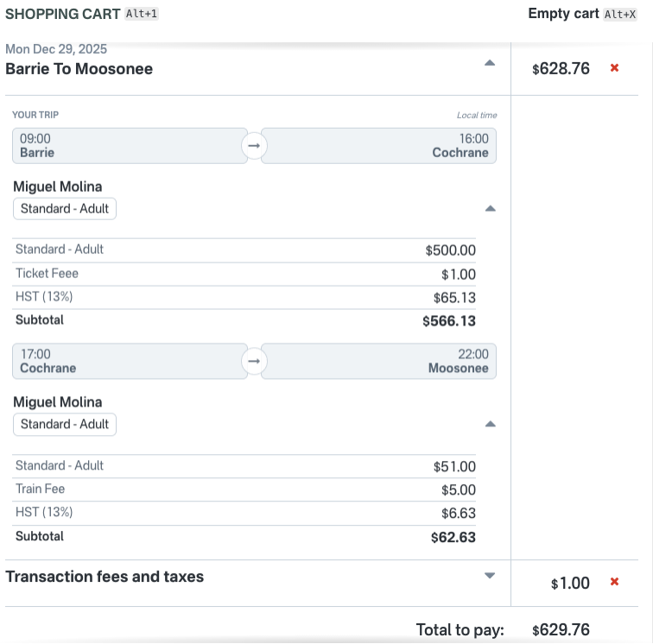653x644 pixels.
Task: Click the Standard - Adult tag above $51.00 fare
Action: 65,425
